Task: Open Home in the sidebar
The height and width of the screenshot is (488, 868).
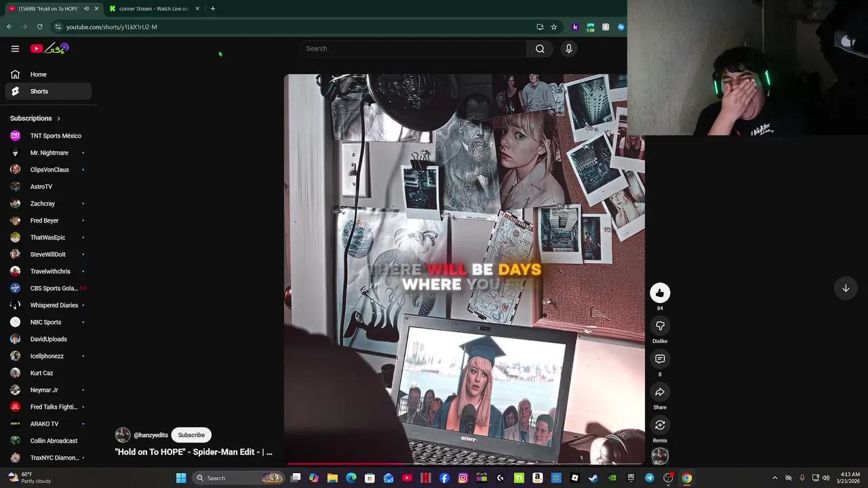Action: point(47,75)
